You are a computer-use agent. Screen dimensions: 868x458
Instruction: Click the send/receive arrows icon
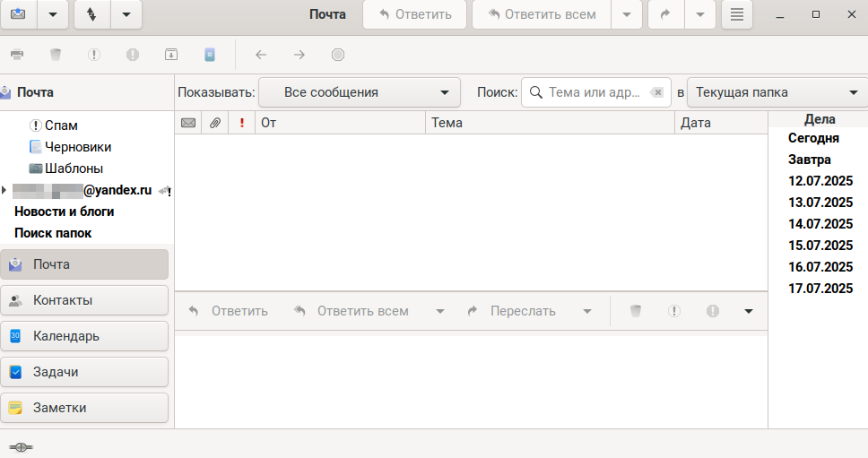click(91, 14)
